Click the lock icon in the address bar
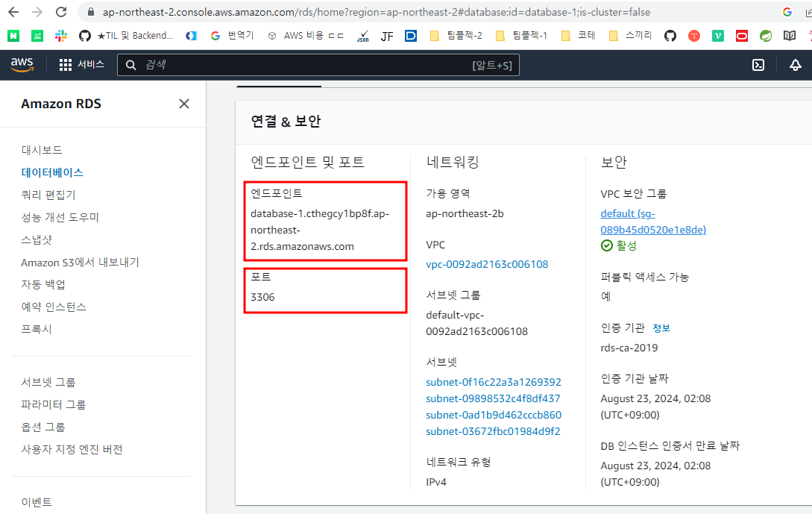 [x=91, y=12]
